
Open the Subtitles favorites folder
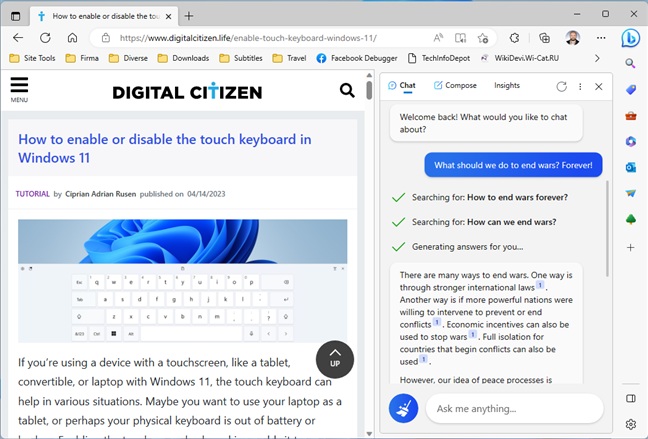[x=241, y=58]
